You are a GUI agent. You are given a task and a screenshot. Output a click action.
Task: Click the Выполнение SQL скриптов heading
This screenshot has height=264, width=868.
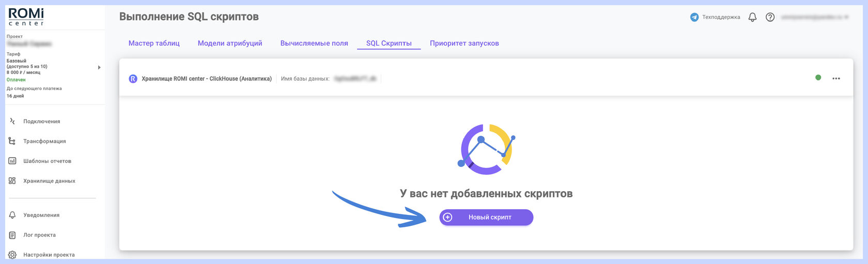189,17
